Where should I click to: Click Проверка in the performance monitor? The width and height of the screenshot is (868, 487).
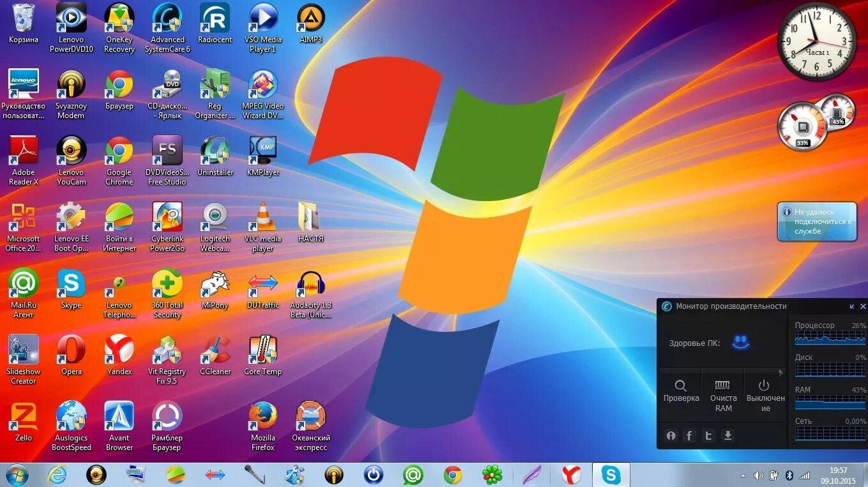(x=681, y=392)
